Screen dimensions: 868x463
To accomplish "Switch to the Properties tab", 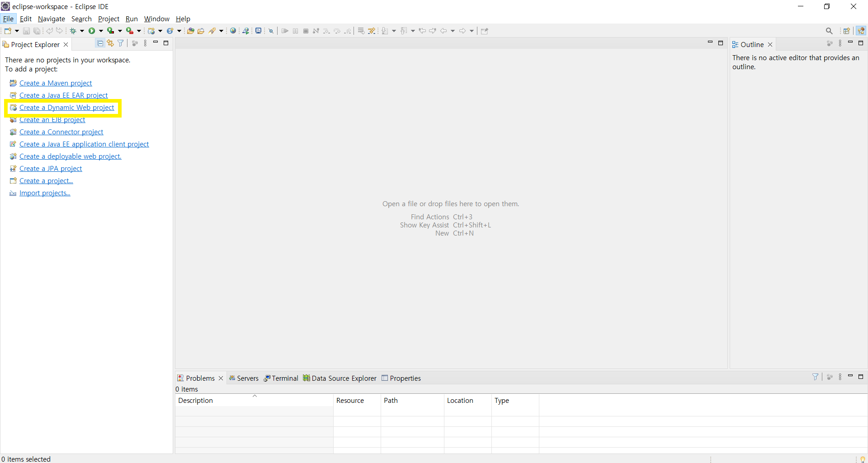I will [401, 378].
